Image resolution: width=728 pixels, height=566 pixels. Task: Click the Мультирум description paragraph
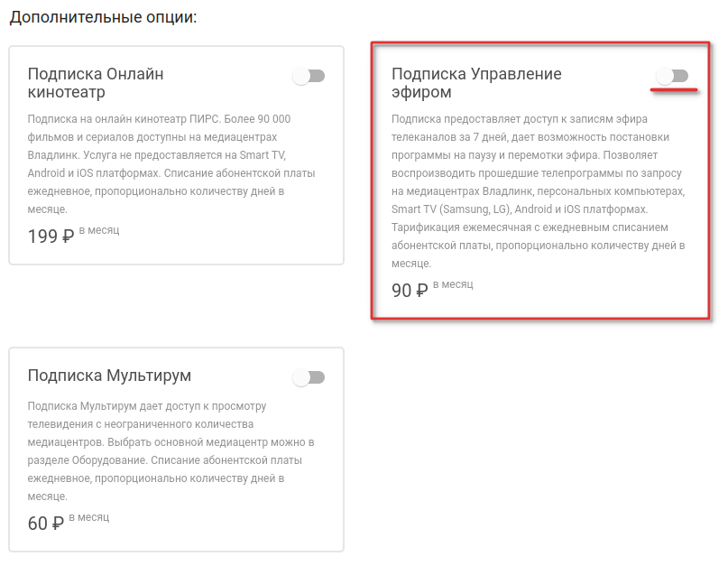[170, 451]
